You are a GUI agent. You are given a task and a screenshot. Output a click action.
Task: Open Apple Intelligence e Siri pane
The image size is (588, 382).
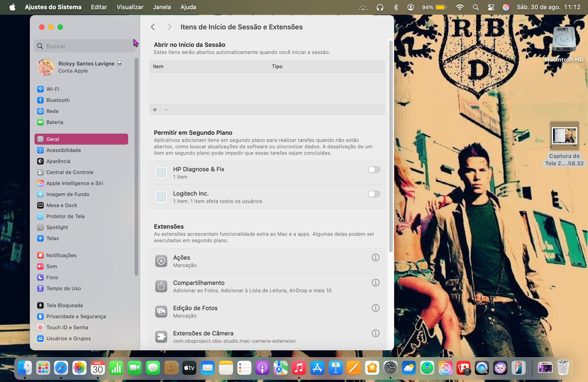(x=74, y=183)
